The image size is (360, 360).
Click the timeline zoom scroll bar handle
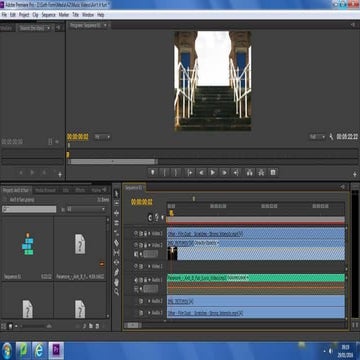[133, 325]
